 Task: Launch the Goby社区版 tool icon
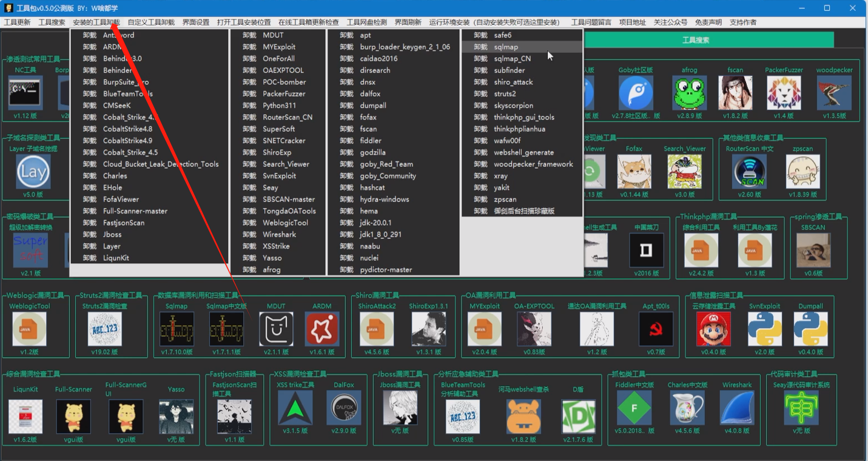coord(636,93)
